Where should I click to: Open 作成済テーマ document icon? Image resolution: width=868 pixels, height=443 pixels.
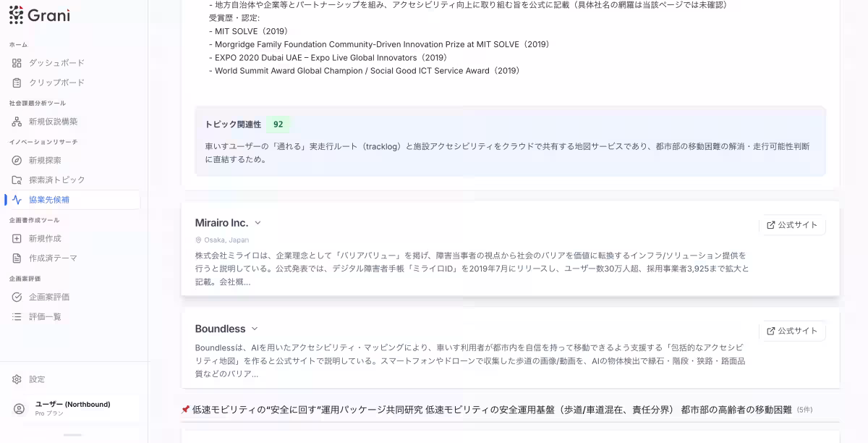17,258
